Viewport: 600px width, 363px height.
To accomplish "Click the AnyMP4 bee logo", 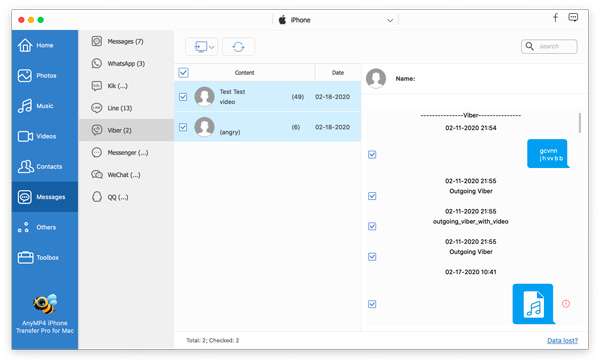I will click(x=45, y=304).
